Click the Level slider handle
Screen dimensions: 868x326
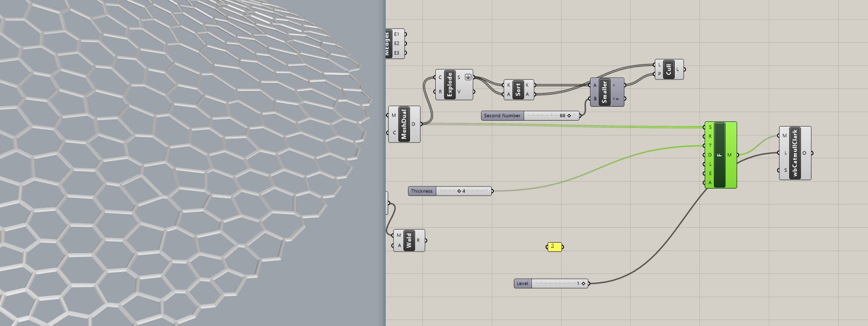583,284
